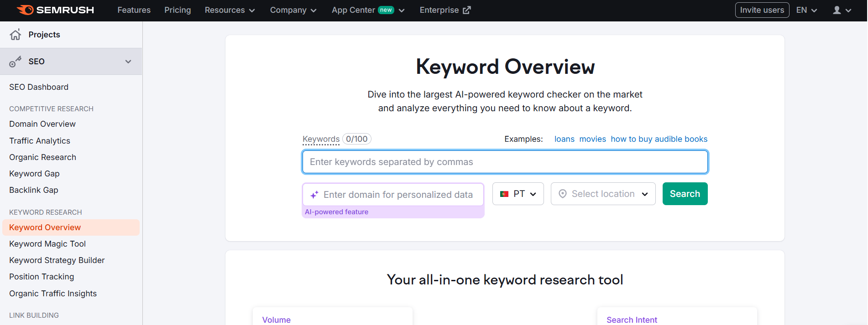The width and height of the screenshot is (868, 325).
Task: Use the 'movies' example keyword
Action: [x=593, y=139]
